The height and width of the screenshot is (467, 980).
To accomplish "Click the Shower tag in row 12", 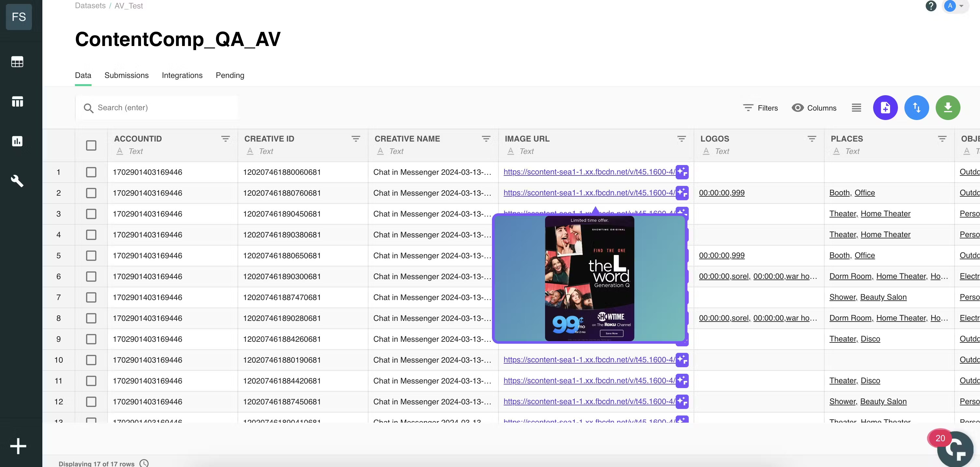I will point(843,401).
